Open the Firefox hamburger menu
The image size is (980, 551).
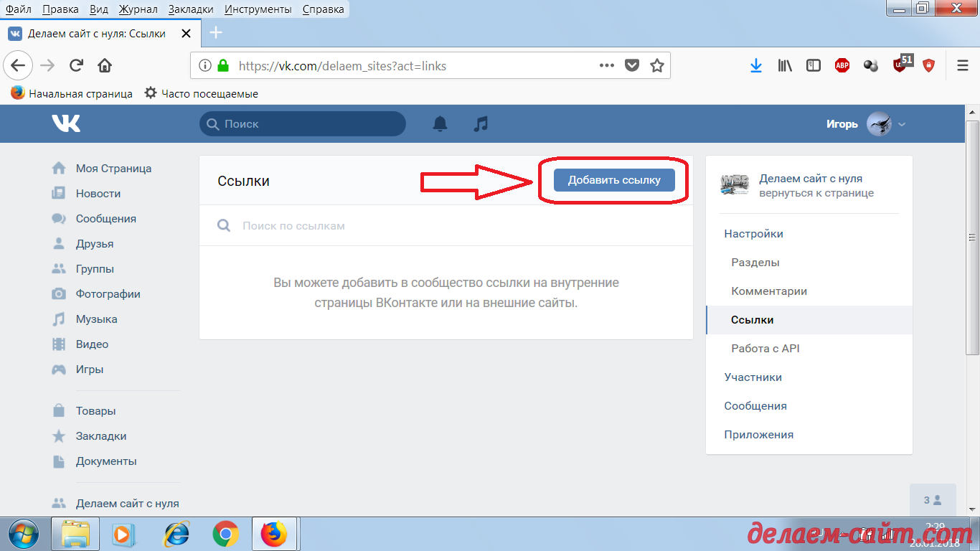click(x=963, y=66)
